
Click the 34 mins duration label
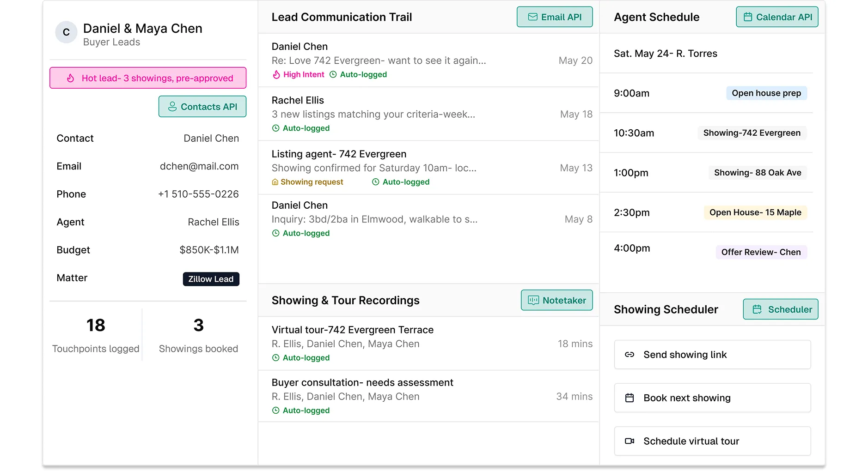pos(575,397)
